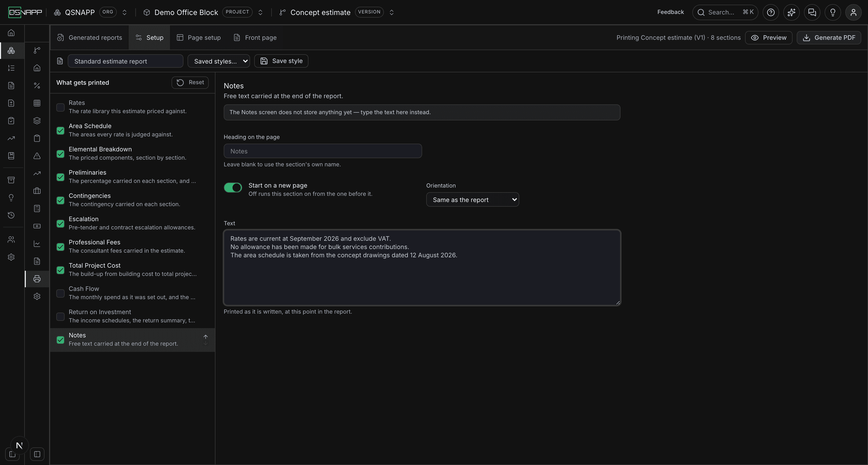
Task: Toggle Start on a new page switch
Action: (233, 187)
